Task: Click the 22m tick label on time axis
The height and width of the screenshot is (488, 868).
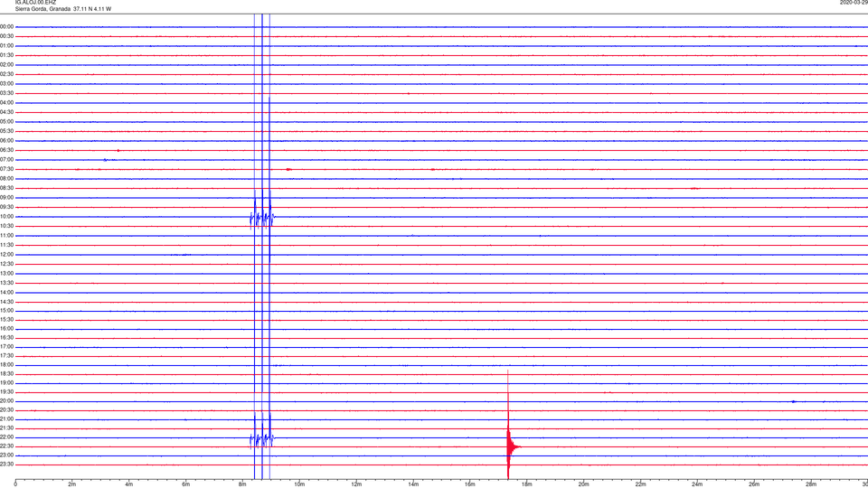Action: click(x=640, y=484)
